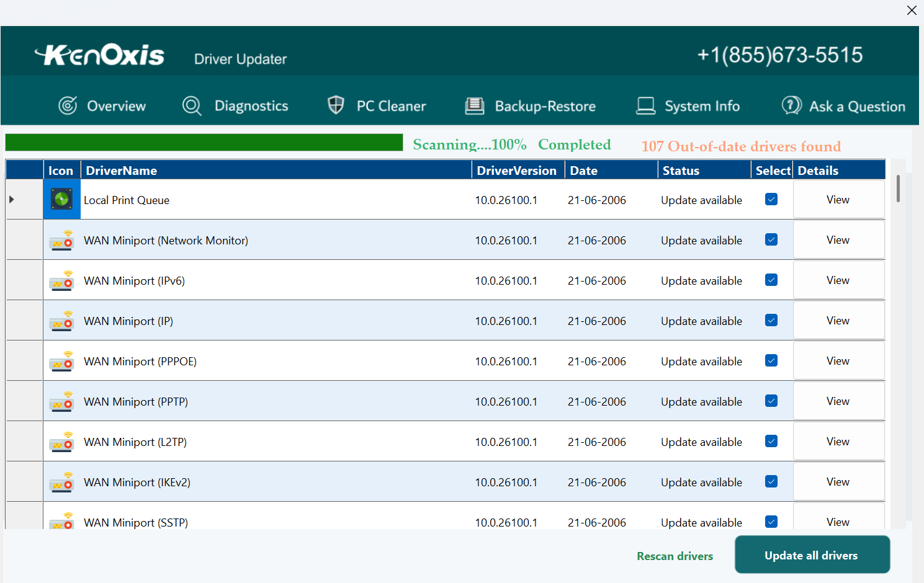Click the WAN Miniport (SSTP) router icon
Image resolution: width=924 pixels, height=583 pixels.
pyautogui.click(x=61, y=522)
